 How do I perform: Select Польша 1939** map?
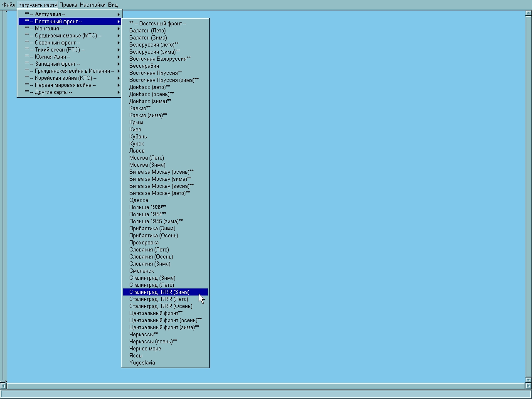pyautogui.click(x=165, y=207)
